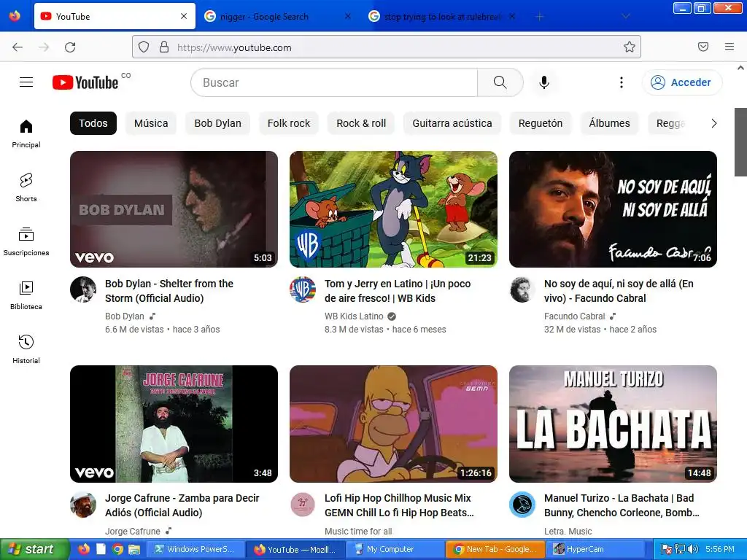Image resolution: width=747 pixels, height=560 pixels.
Task: Switch to My Computer taskbar window
Action: 395,549
